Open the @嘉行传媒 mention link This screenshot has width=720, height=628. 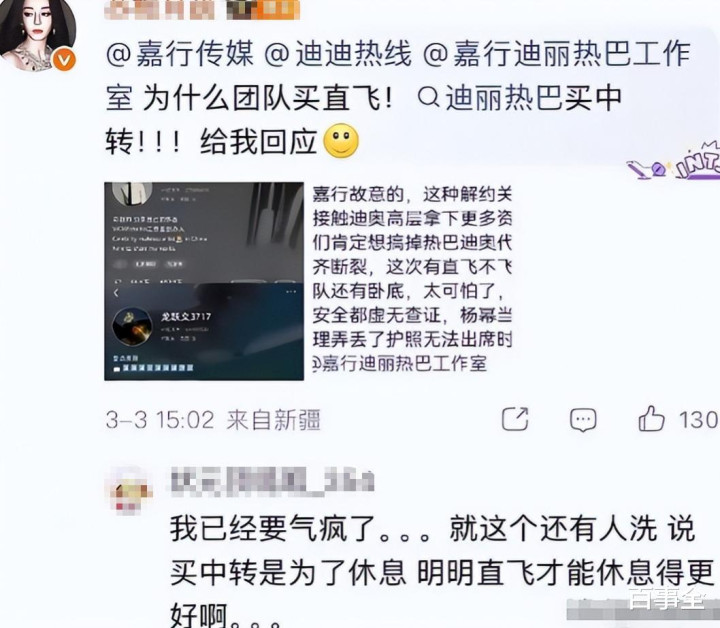click(180, 54)
